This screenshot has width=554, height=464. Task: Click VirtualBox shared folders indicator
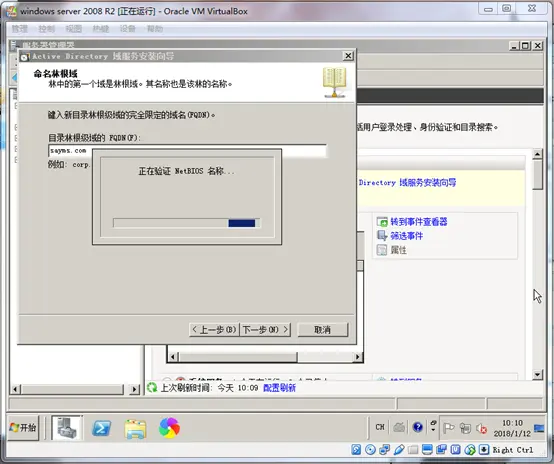pyautogui.click(x=413, y=450)
